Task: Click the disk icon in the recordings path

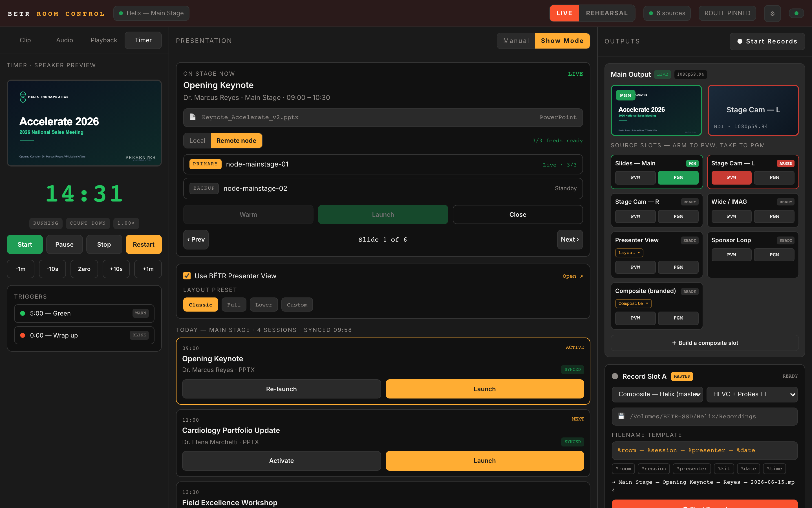Action: point(621,416)
